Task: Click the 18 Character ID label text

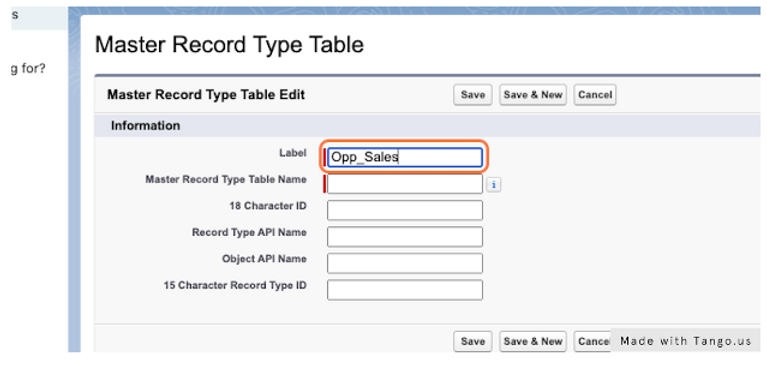Action: [268, 206]
